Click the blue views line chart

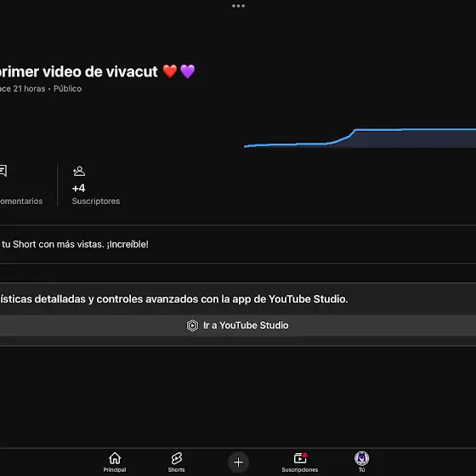coord(360,138)
